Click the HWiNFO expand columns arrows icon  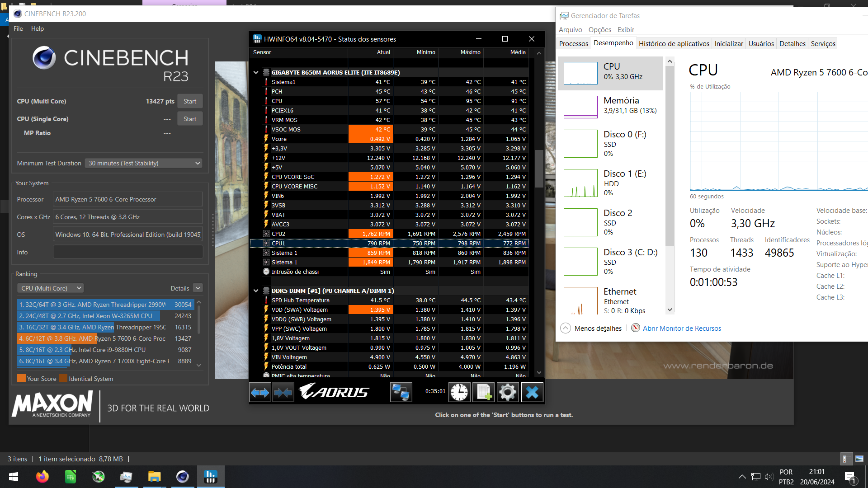260,392
